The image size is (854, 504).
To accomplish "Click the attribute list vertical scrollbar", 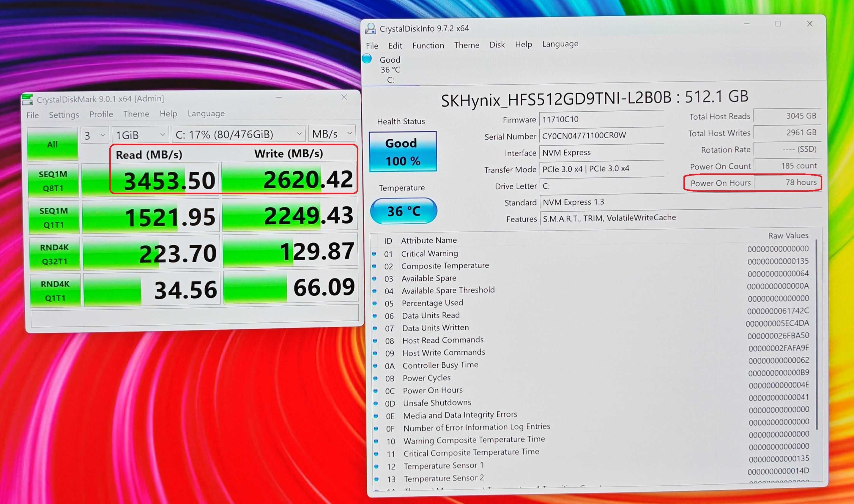I will click(817, 334).
